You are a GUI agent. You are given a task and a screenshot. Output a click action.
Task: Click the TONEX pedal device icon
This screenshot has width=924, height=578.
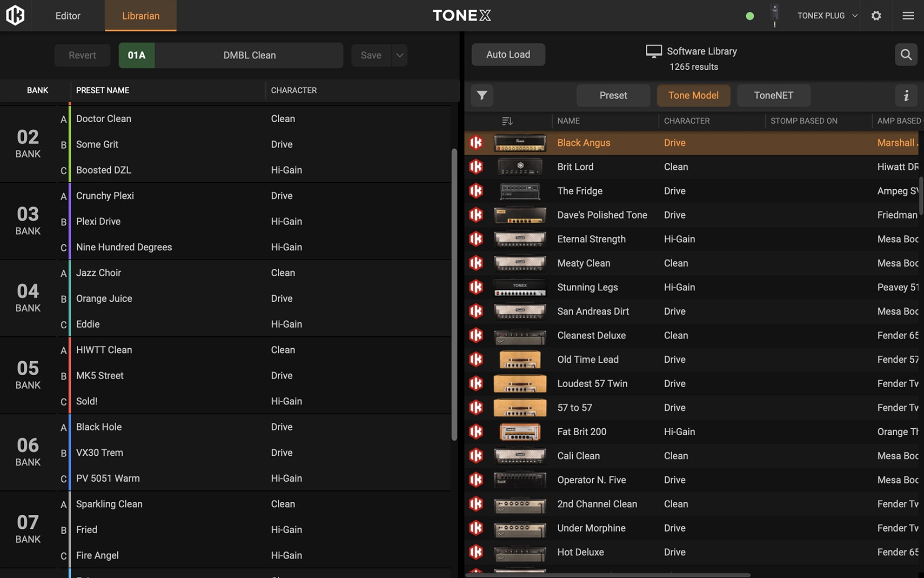click(x=774, y=15)
